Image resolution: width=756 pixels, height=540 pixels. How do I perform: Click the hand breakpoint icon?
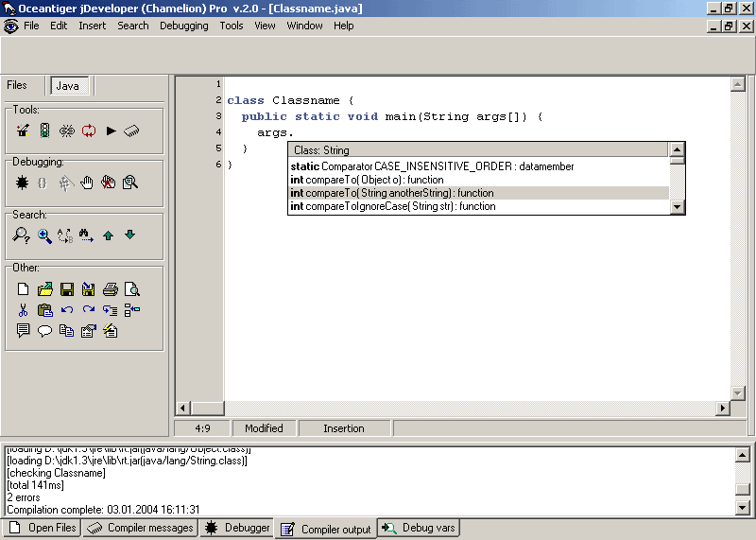click(x=87, y=183)
